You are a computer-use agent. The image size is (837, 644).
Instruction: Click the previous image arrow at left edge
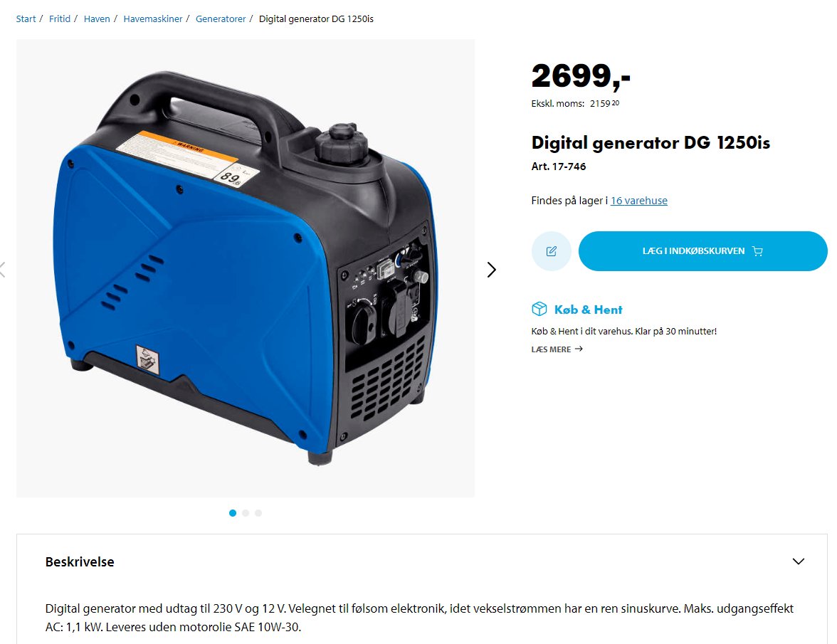point(3,270)
